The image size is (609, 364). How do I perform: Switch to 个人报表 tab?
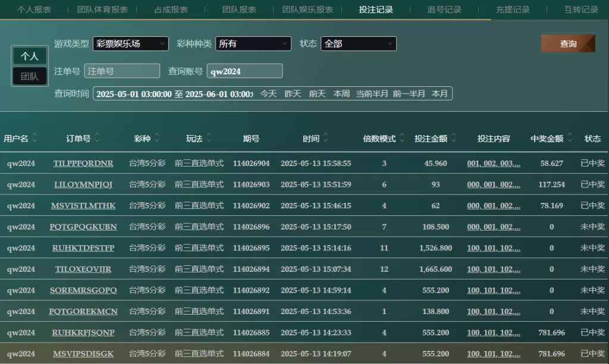tap(34, 10)
